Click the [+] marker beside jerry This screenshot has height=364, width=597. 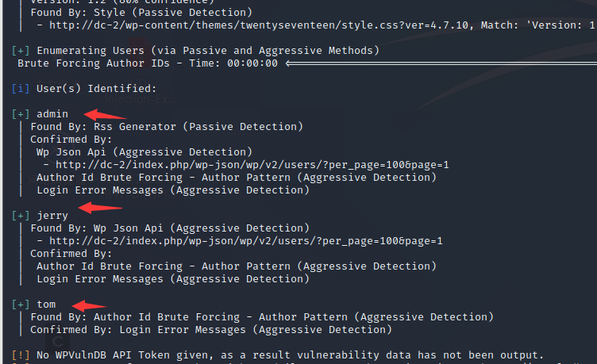21,216
